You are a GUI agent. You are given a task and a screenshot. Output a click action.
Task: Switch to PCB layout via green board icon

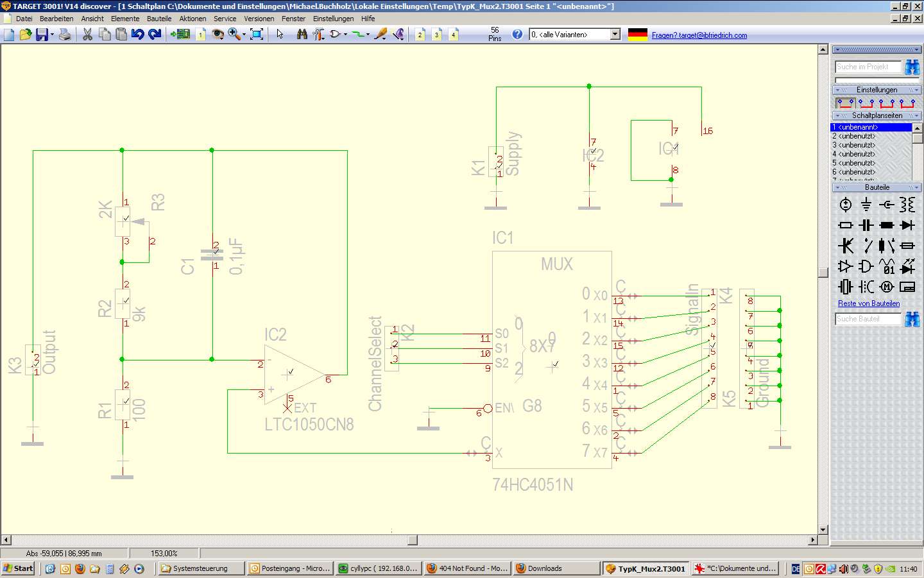(180, 35)
